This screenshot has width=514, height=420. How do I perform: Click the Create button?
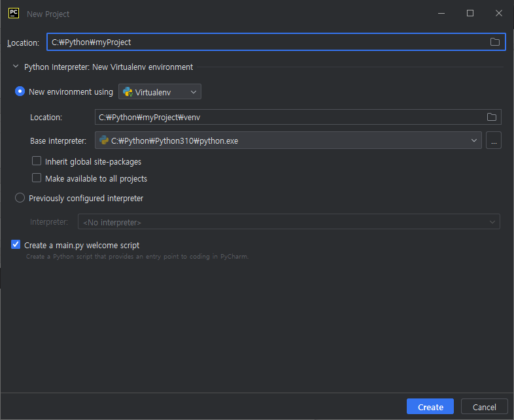430,406
